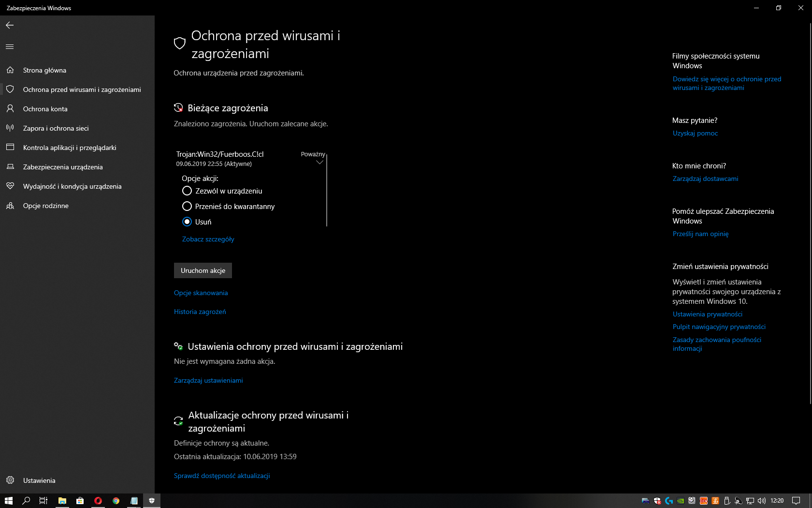Image resolution: width=812 pixels, height=508 pixels.
Task: Open the hamburger navigation menu
Action: click(10, 46)
